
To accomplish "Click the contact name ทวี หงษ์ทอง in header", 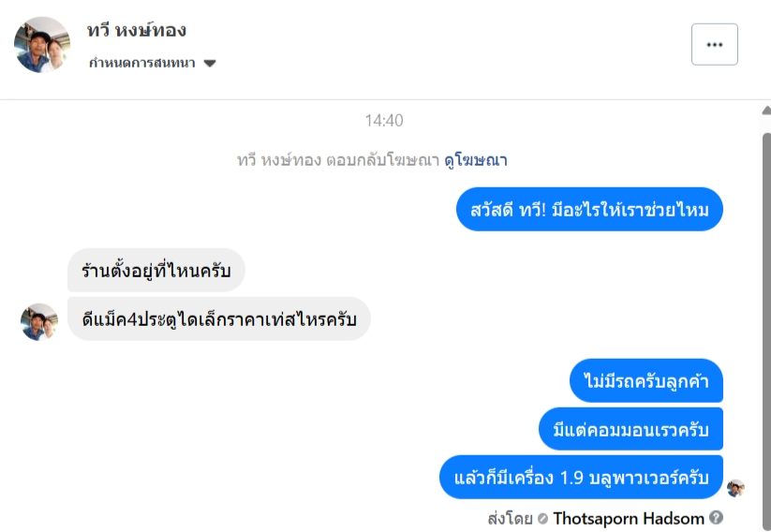I will (137, 30).
